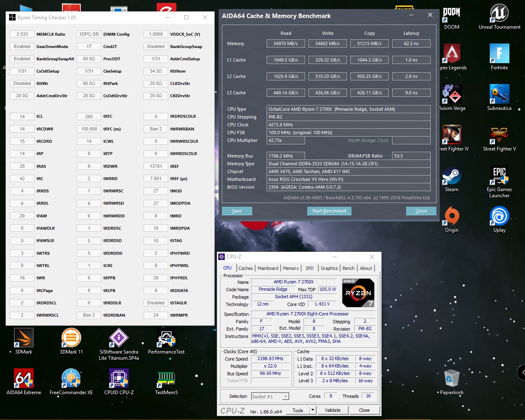Click the L3 Cache Copy 426.11 GB/s field
Screen dimensions: 525x420
370,93
